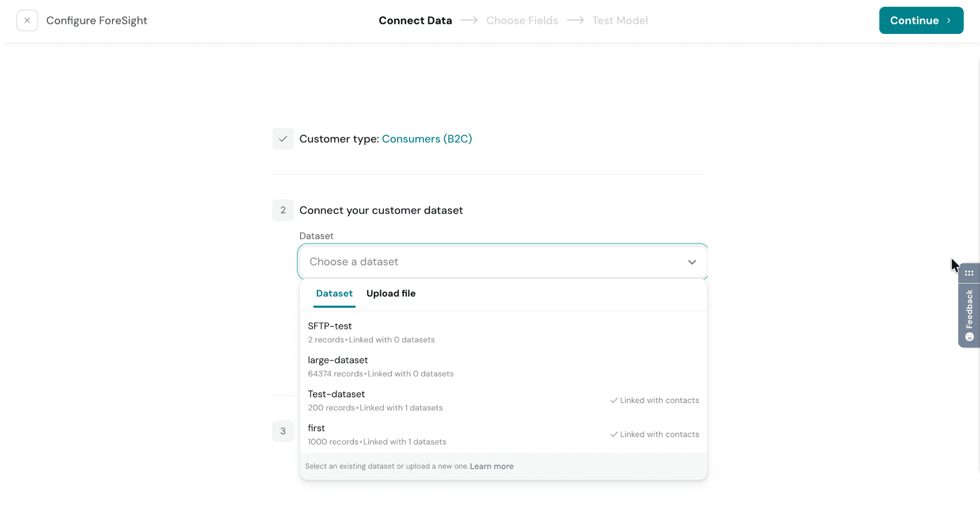Select the large-dataset option
This screenshot has width=980, height=528.
tap(503, 366)
